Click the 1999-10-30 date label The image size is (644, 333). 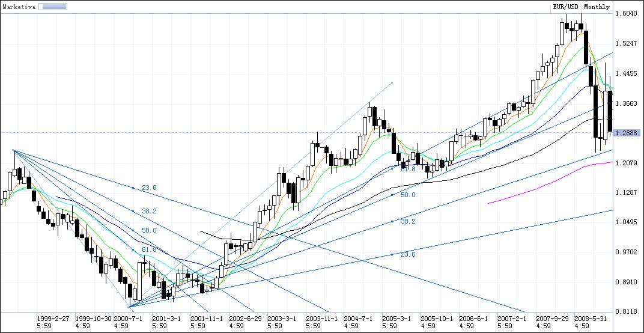(94, 319)
